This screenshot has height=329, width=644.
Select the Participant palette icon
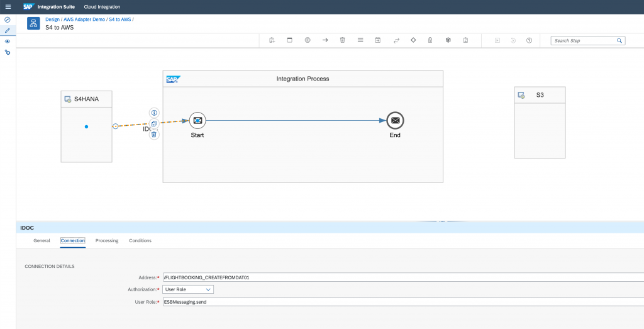[x=289, y=40]
